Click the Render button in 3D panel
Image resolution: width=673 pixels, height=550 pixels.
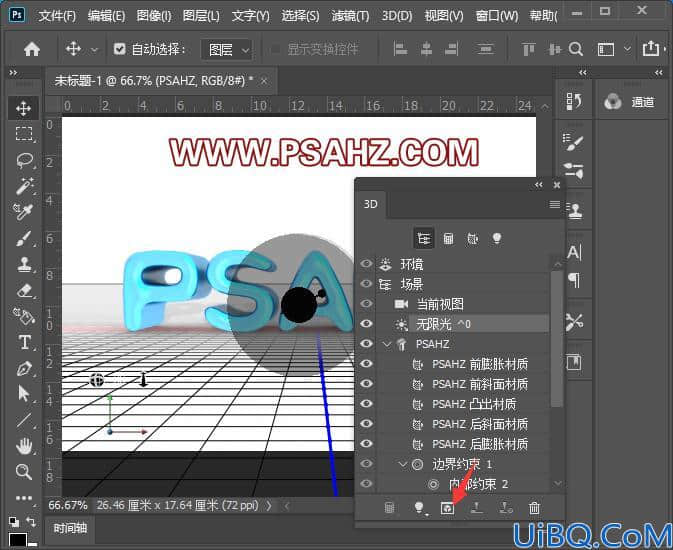[x=447, y=508]
